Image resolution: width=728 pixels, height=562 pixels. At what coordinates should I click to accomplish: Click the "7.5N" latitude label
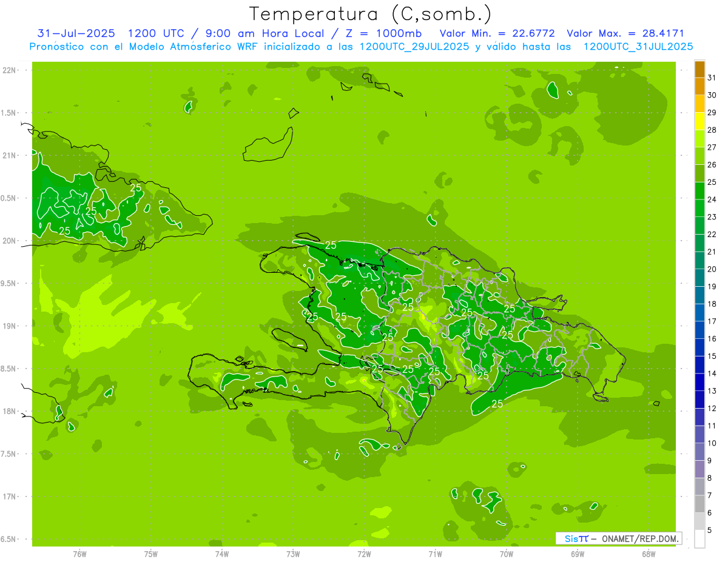pos(9,453)
